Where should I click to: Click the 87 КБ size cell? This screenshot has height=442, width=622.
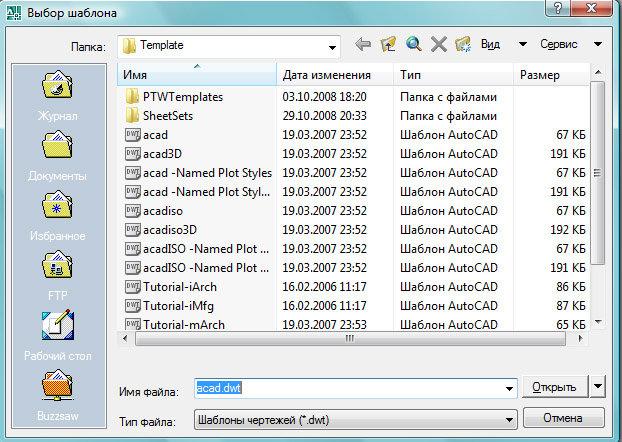tap(571, 306)
